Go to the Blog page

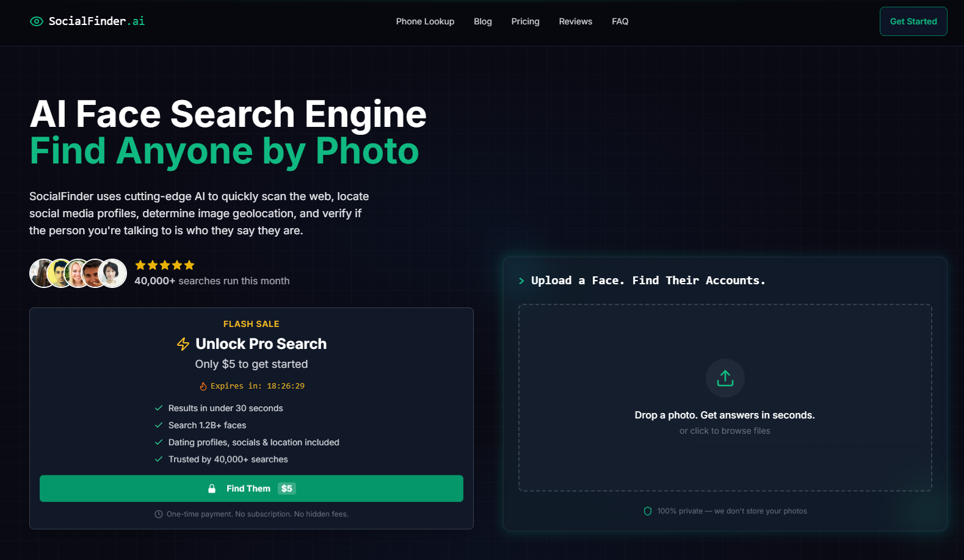tap(482, 21)
